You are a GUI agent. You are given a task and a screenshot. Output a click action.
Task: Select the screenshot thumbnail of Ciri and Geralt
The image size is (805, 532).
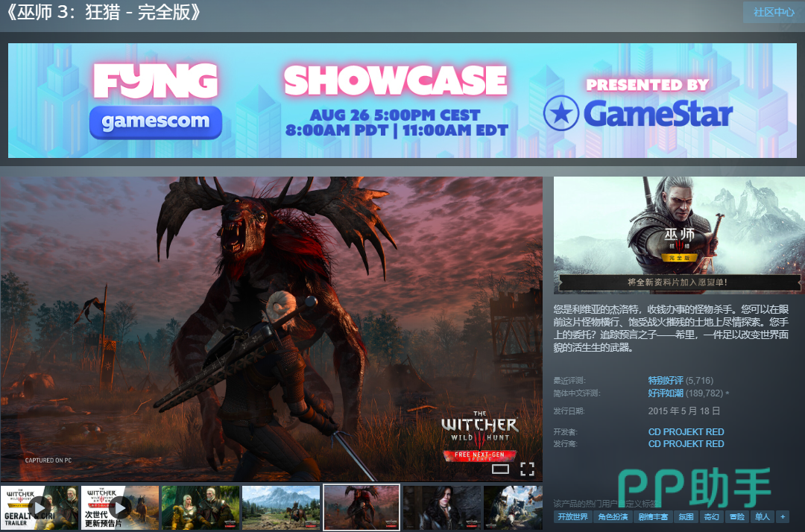[201, 507]
